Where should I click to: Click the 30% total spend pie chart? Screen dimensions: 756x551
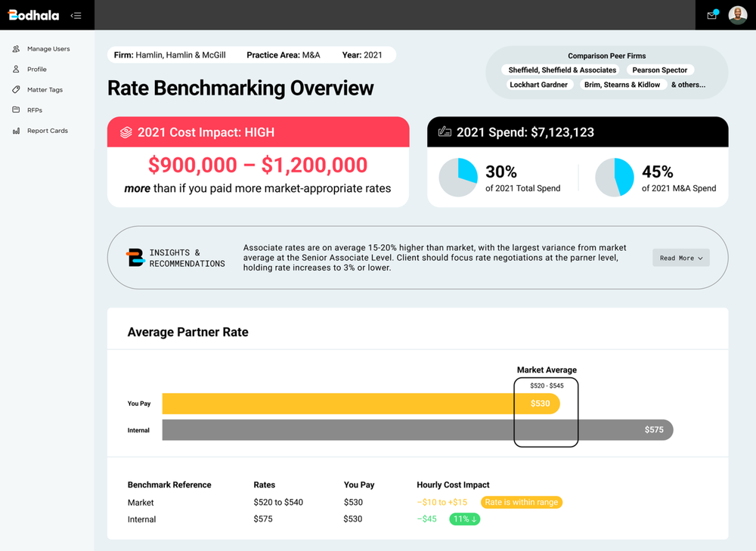458,178
